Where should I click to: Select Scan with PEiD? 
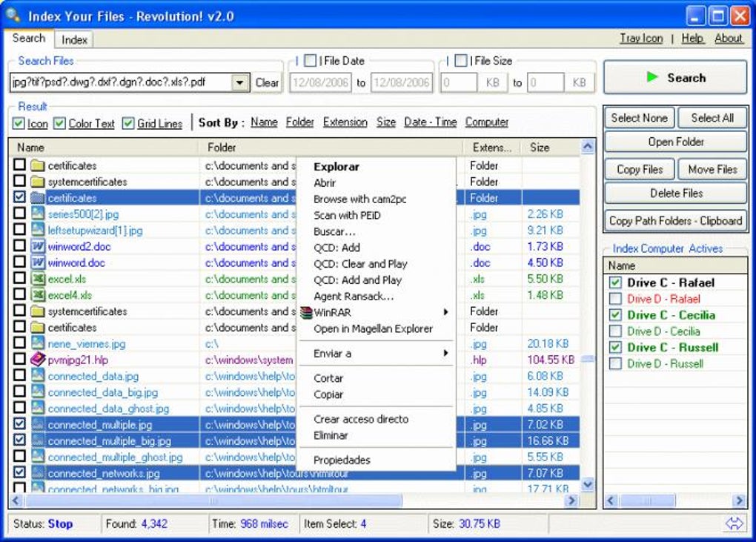pyautogui.click(x=376, y=216)
